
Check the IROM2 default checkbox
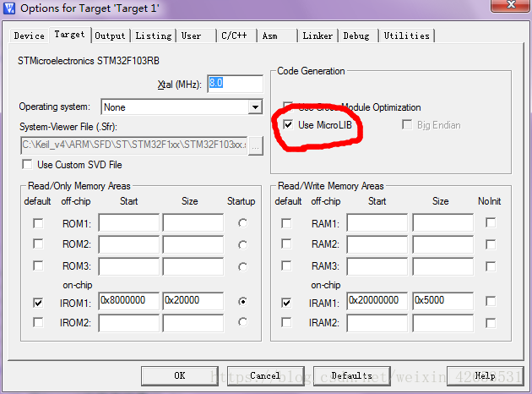(x=38, y=322)
